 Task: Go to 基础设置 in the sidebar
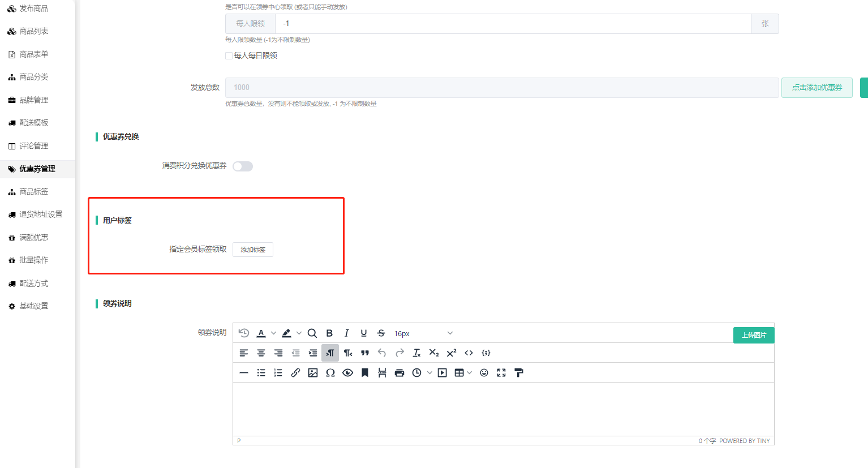point(33,306)
